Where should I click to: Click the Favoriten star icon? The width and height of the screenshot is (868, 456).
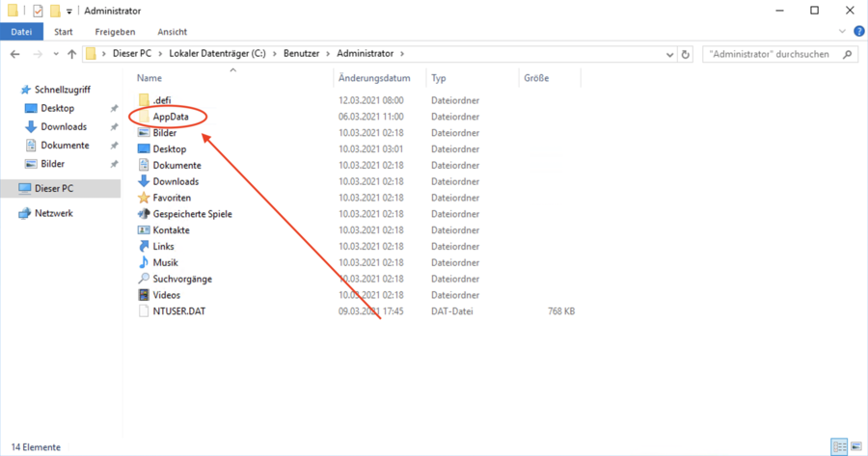(x=144, y=198)
